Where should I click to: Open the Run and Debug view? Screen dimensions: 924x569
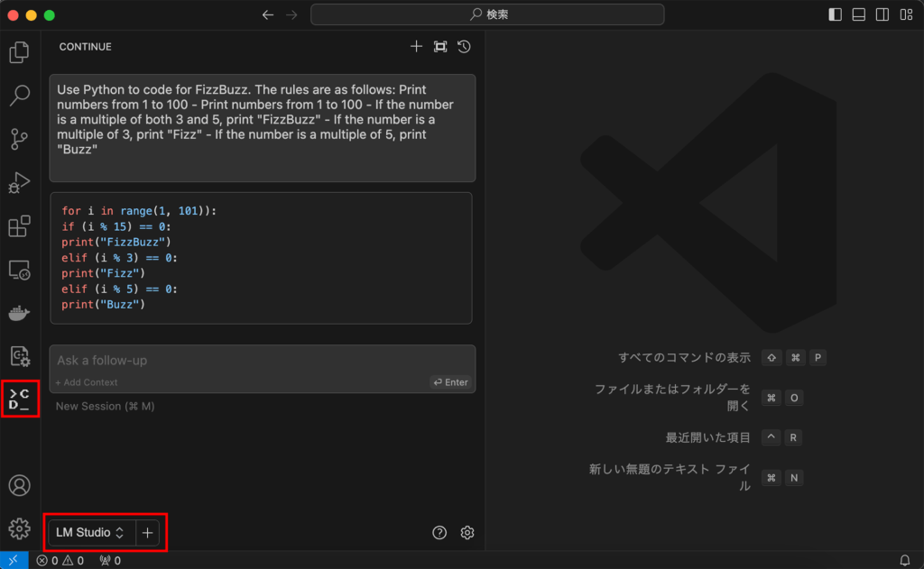(19, 182)
